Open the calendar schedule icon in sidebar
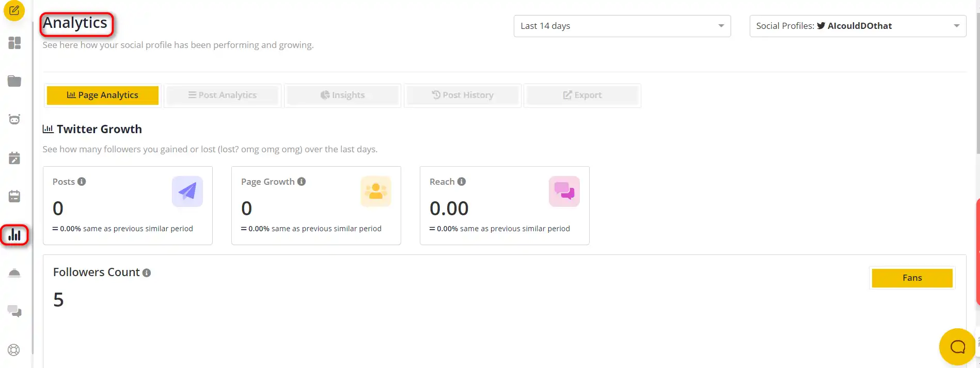The image size is (980, 368). click(14, 196)
